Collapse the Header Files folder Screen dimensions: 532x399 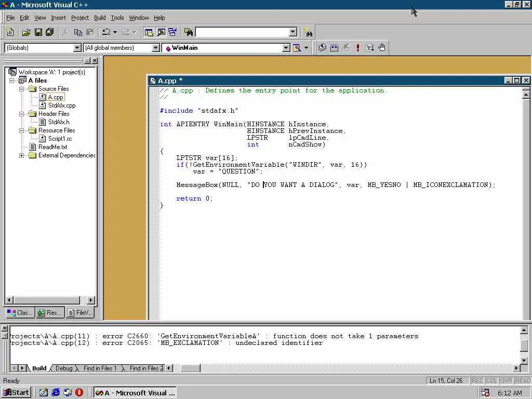pyautogui.click(x=21, y=114)
